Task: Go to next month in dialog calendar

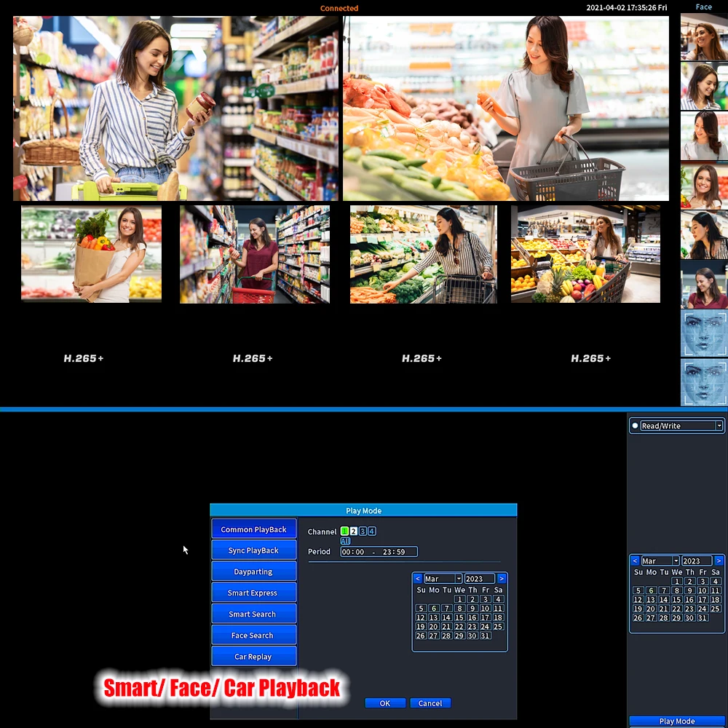Action: pyautogui.click(x=502, y=579)
